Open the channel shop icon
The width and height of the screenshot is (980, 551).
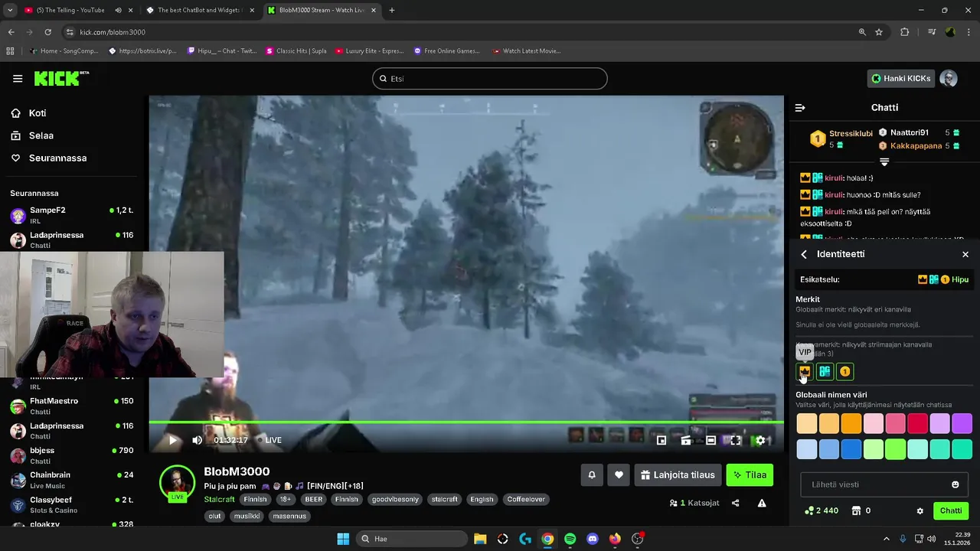(857, 510)
